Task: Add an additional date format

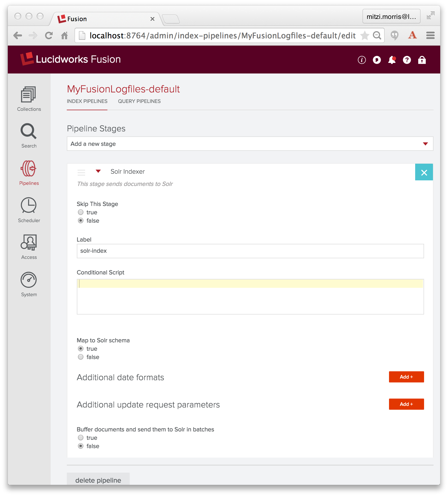Action: click(406, 377)
